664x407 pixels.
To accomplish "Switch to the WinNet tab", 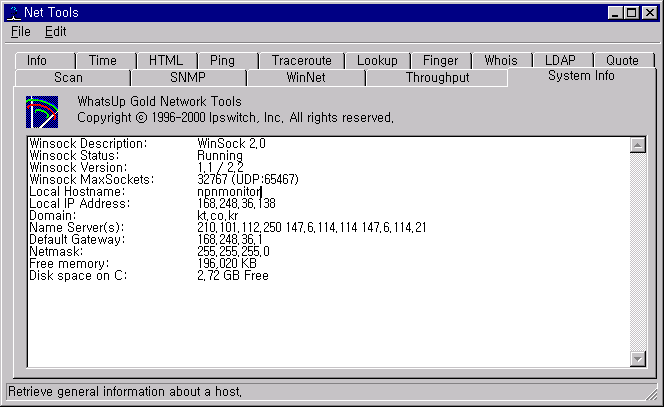I will pos(306,78).
